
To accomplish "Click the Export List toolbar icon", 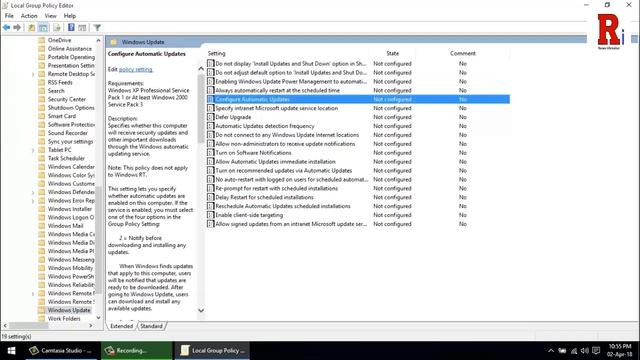I will pos(57,27).
